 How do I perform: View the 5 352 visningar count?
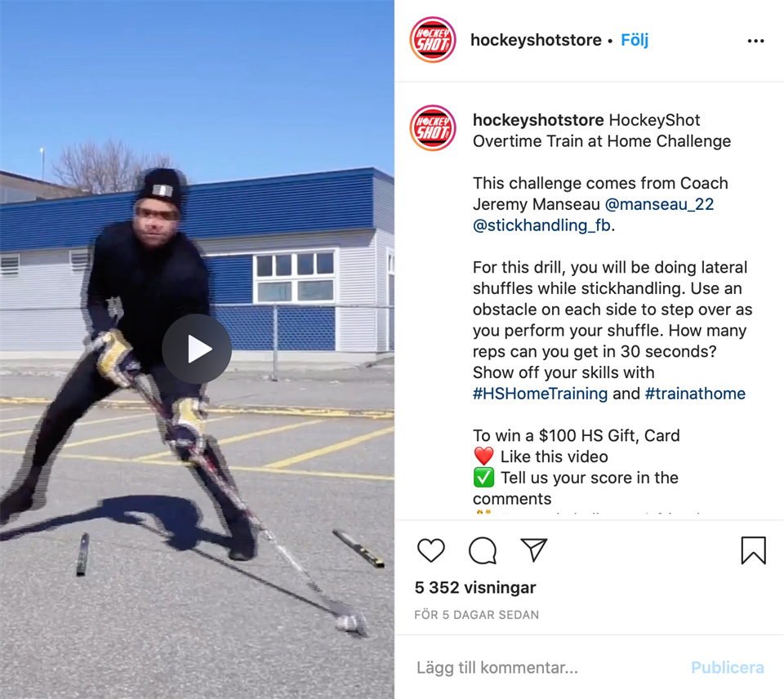475,587
